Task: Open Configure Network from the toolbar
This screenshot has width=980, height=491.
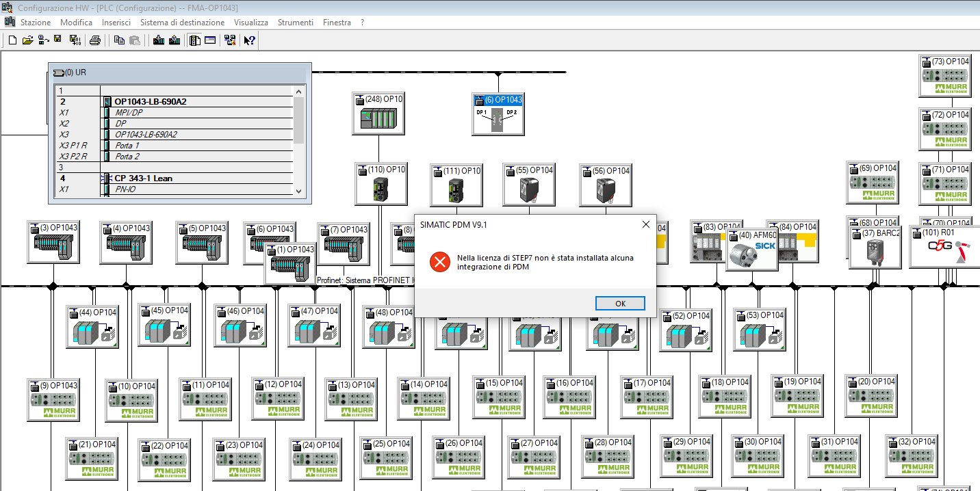Action: 231,40
